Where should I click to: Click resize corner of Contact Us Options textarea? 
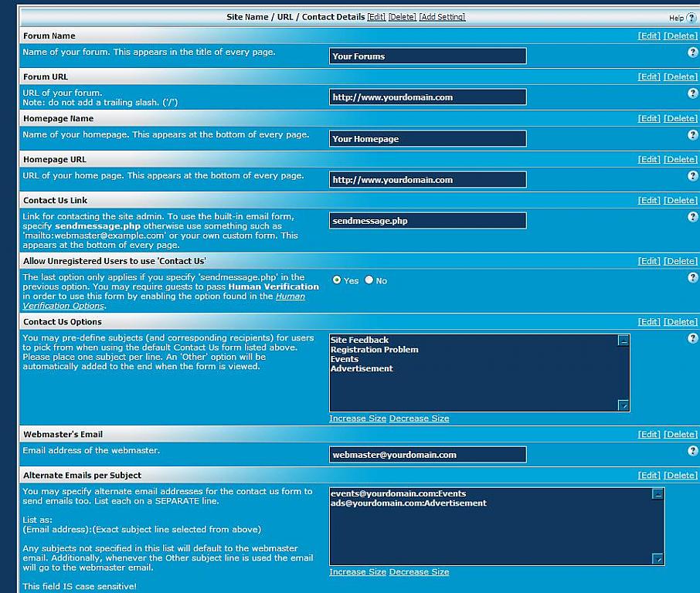(x=624, y=405)
